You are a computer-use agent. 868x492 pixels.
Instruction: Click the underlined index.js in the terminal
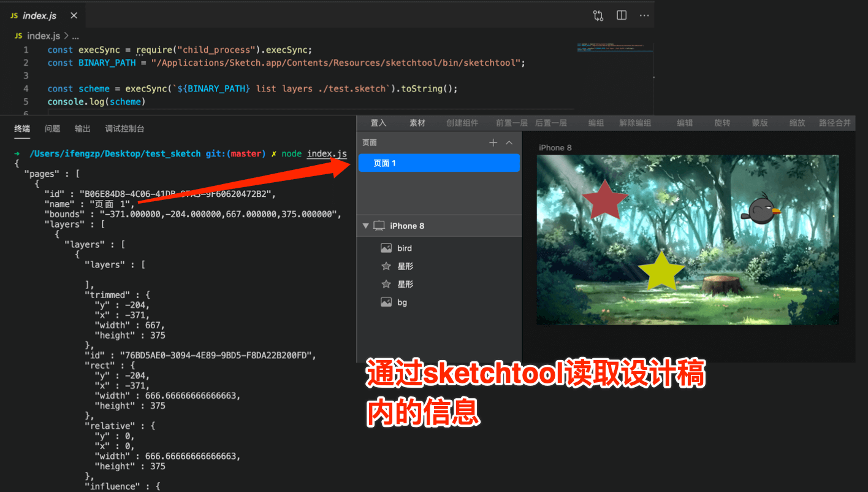[x=327, y=153]
